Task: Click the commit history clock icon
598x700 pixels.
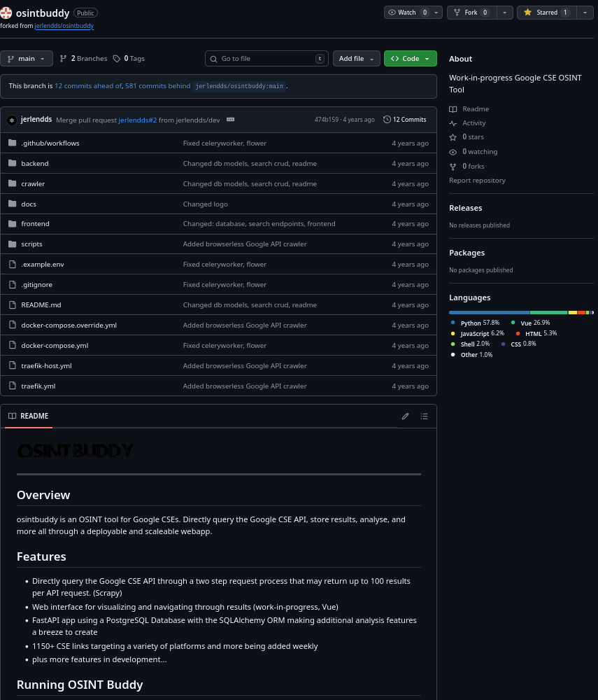Action: [387, 120]
